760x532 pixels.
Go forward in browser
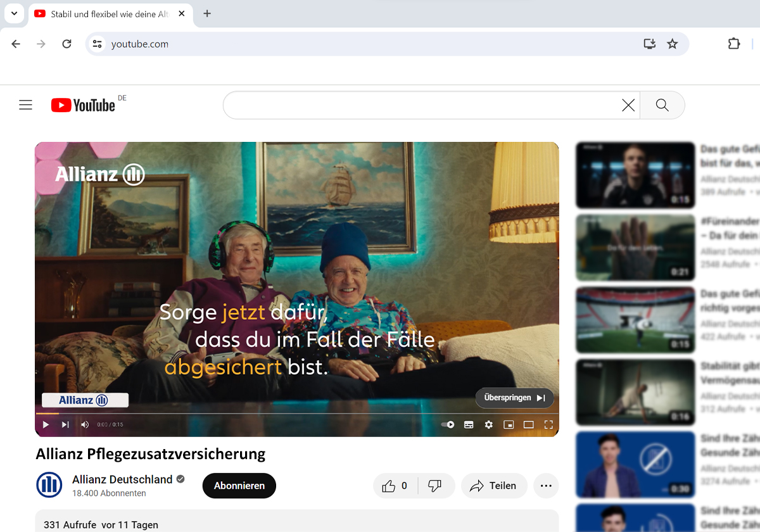click(41, 44)
